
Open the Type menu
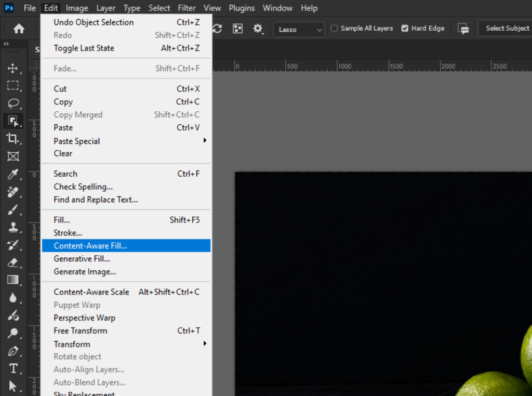pyautogui.click(x=132, y=8)
